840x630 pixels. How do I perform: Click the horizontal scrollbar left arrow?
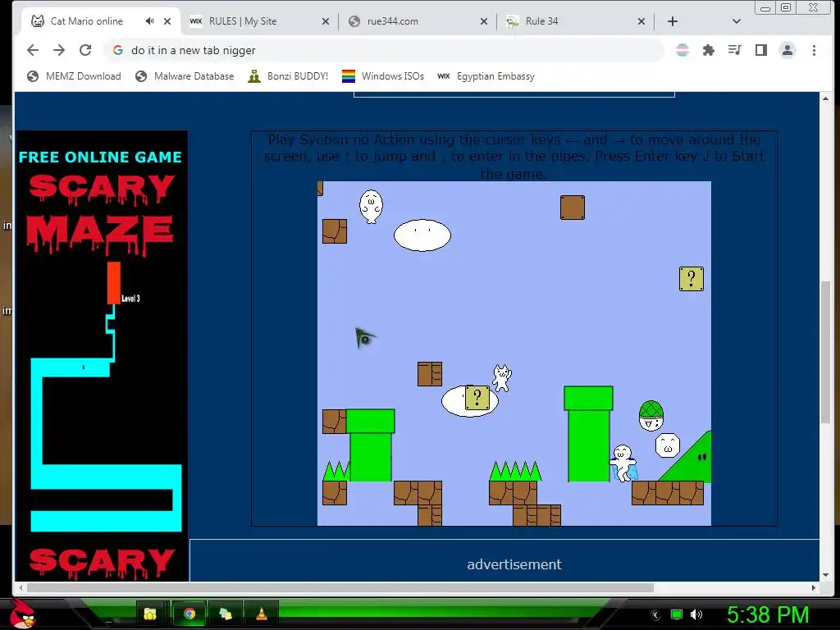[21, 587]
